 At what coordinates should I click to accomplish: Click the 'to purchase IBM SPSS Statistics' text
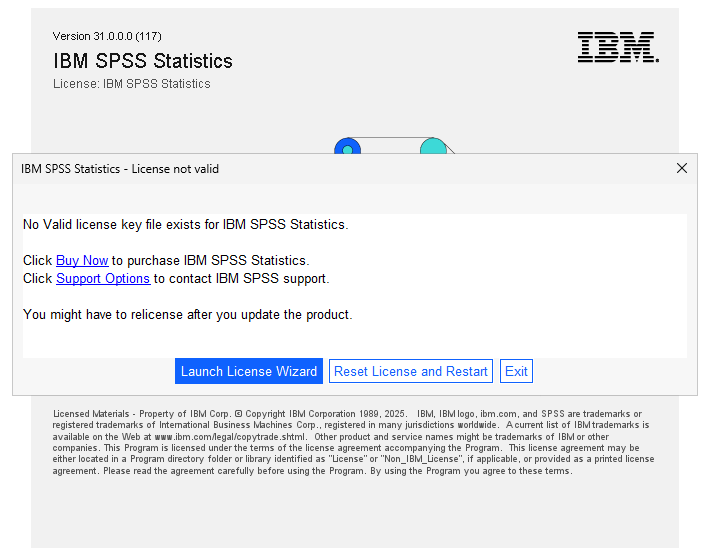(x=210, y=260)
